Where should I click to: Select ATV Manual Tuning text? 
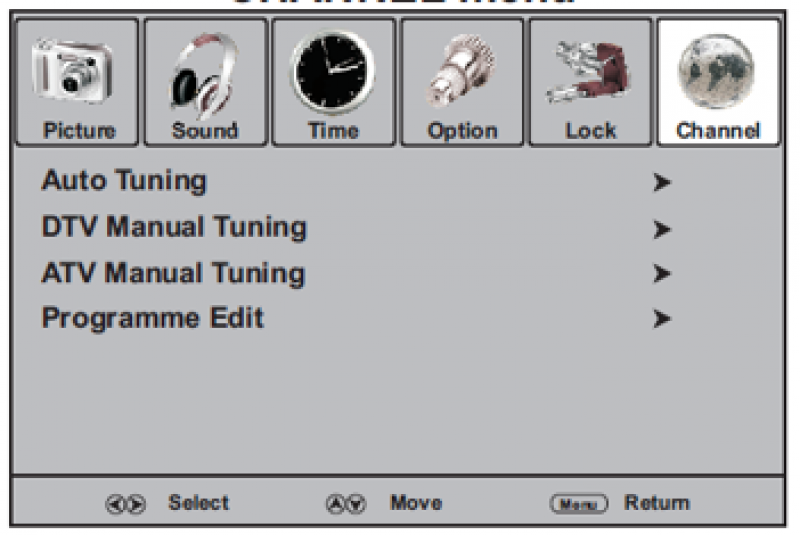[173, 273]
